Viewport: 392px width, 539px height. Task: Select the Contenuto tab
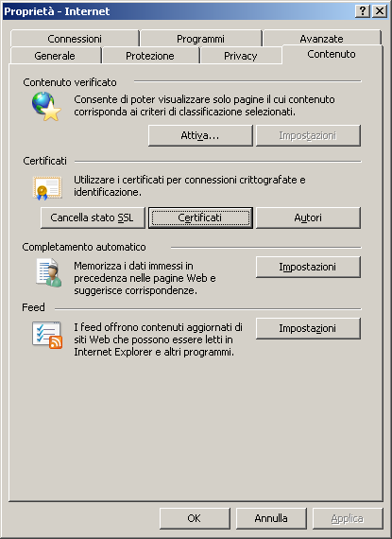pyautogui.click(x=332, y=54)
